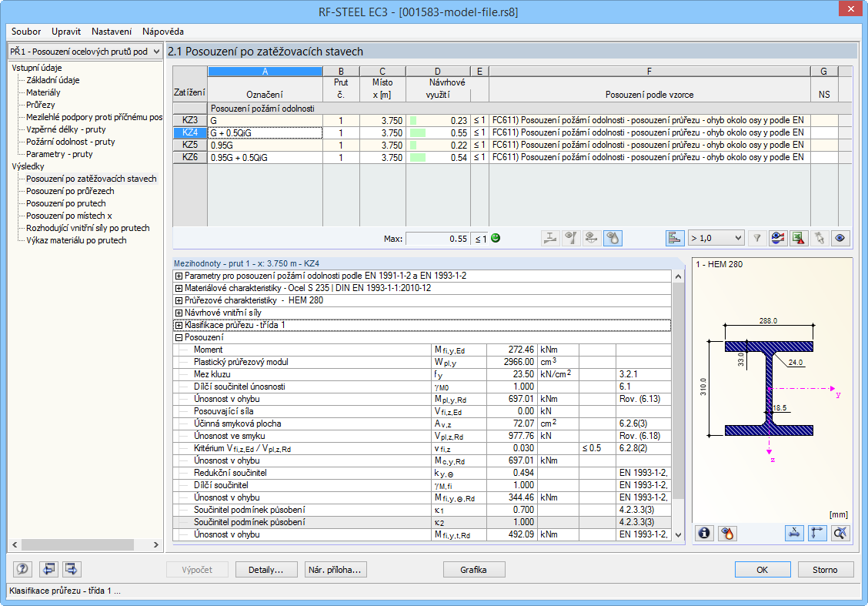
Task: Click the help question mark icon
Action: 22,570
